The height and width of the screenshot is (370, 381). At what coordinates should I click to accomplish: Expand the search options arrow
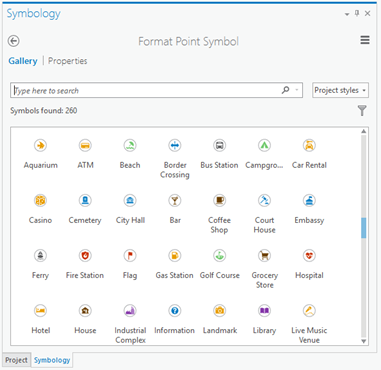pyautogui.click(x=297, y=90)
